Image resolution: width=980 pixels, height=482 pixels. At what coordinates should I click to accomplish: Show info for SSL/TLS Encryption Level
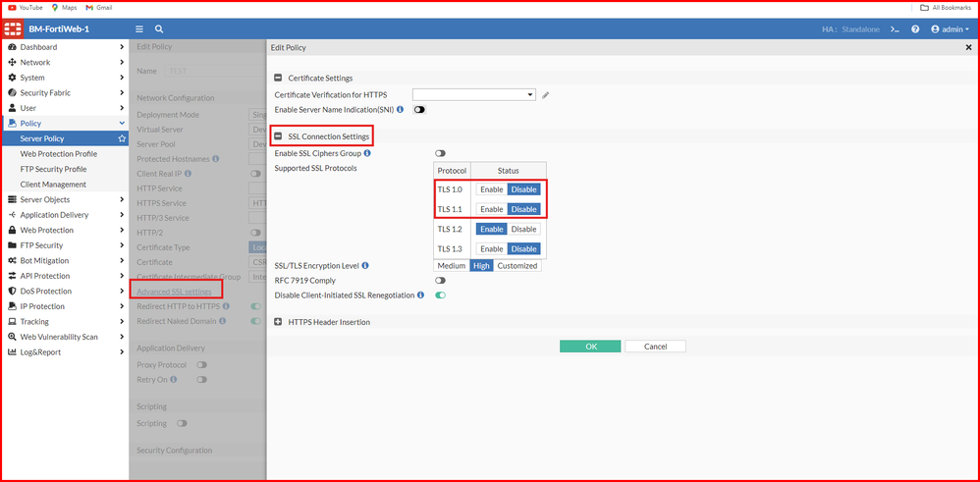(x=365, y=266)
